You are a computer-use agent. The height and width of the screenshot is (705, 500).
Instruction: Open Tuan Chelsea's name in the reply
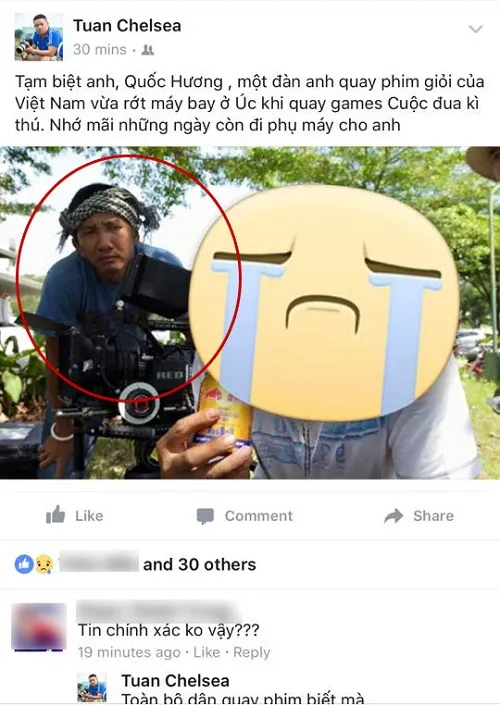[x=175, y=680]
